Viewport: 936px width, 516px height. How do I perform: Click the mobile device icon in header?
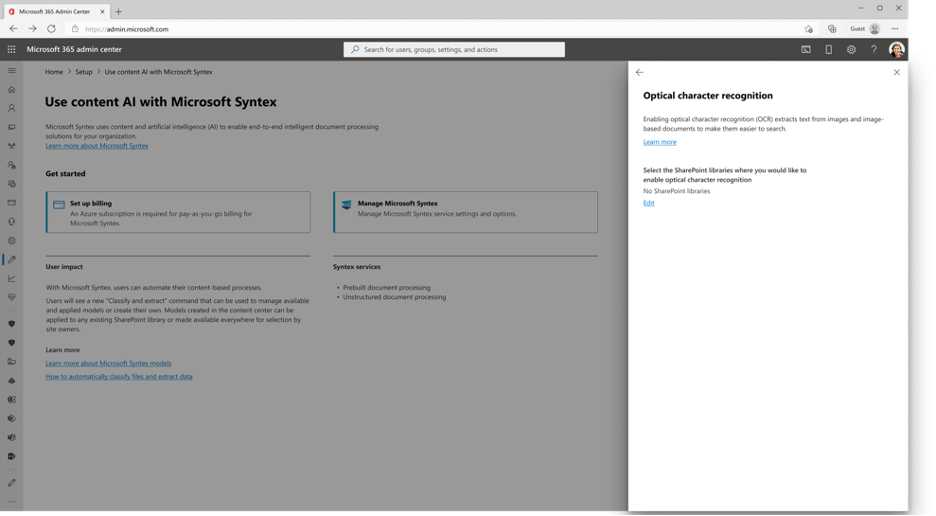pos(828,49)
